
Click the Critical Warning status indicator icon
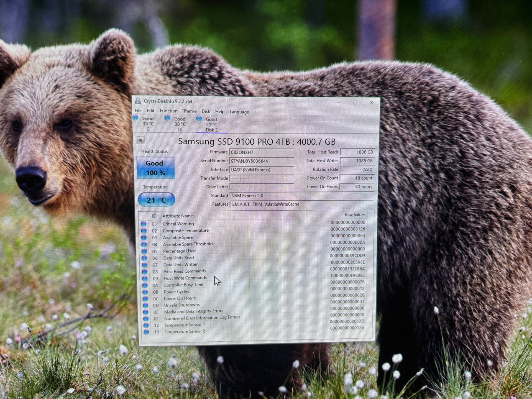coord(144,224)
